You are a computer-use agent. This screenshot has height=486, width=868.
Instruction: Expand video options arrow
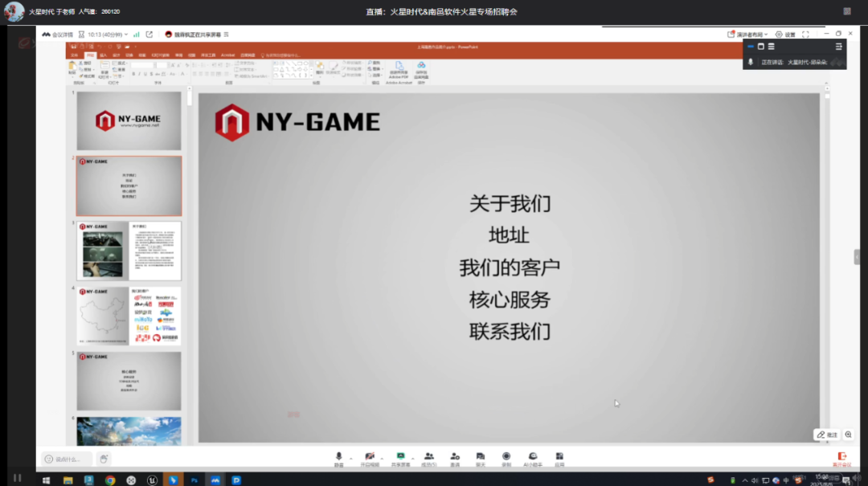tap(382, 459)
